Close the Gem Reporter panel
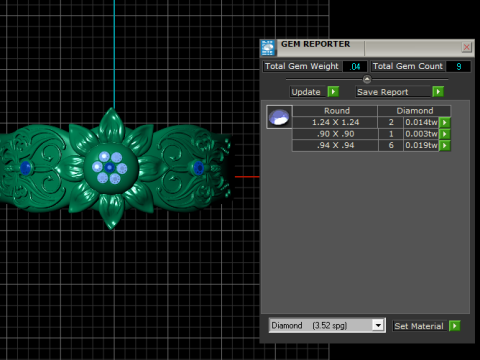Image resolution: width=480 pixels, height=360 pixels. [467, 47]
